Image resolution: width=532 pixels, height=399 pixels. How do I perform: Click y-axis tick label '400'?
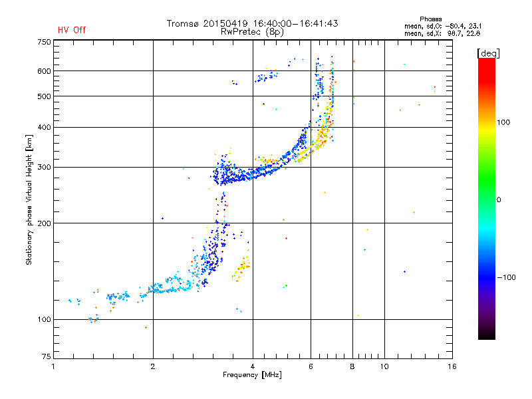pos(44,127)
